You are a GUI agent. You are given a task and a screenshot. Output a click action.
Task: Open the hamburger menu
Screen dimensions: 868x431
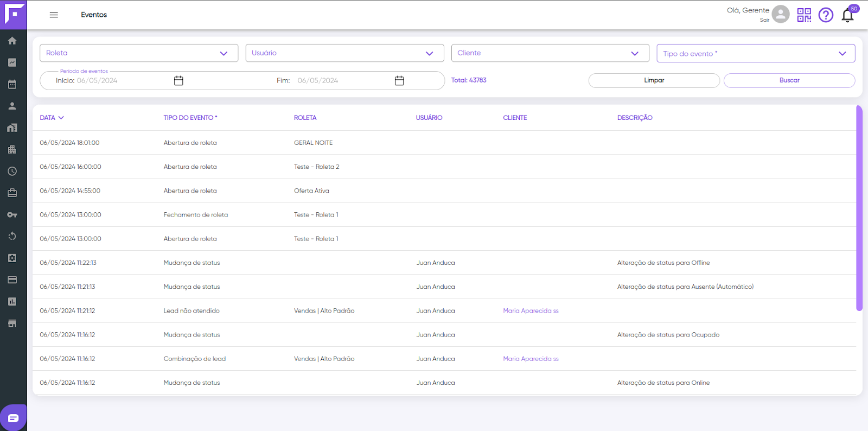tap(54, 15)
